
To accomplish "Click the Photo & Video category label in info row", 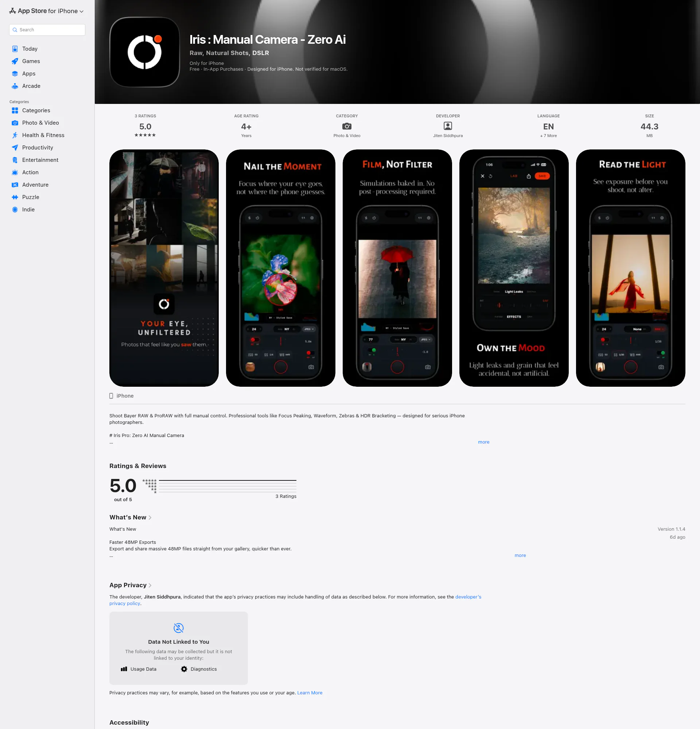I will [347, 136].
